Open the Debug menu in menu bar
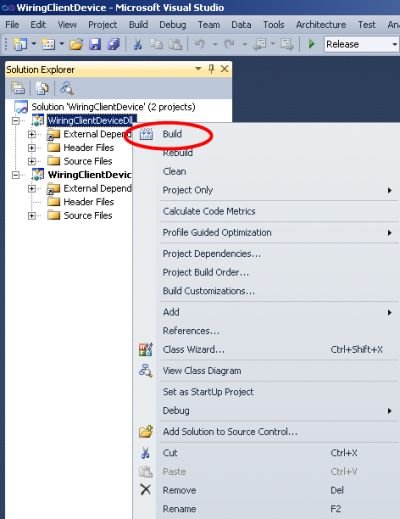Image resolution: width=400 pixels, height=519 pixels. pos(173,25)
